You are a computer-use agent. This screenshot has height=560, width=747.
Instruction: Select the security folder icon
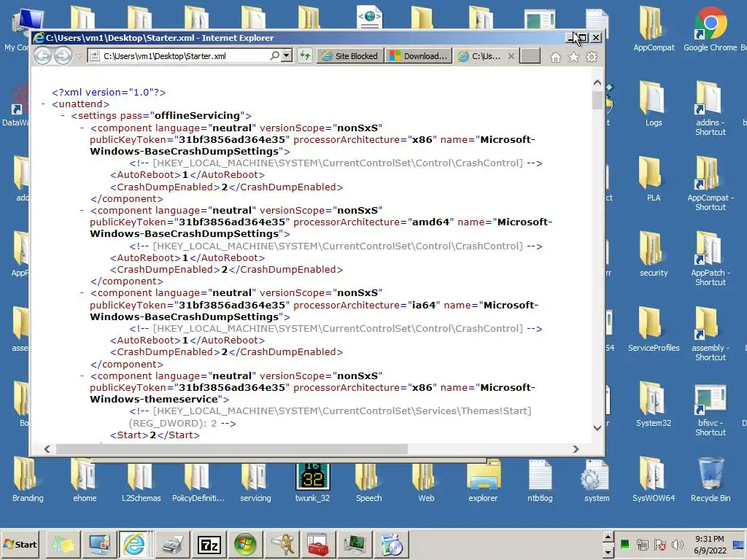coord(654,254)
